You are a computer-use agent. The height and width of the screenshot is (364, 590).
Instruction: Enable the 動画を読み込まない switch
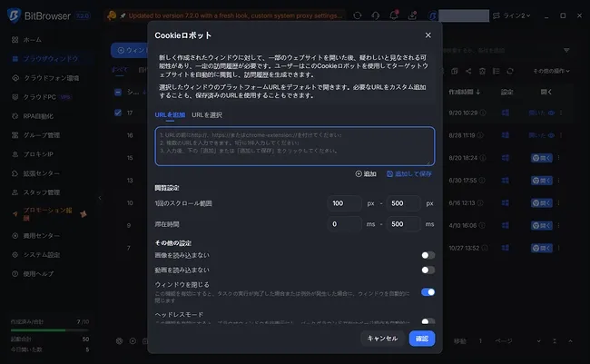tap(428, 270)
